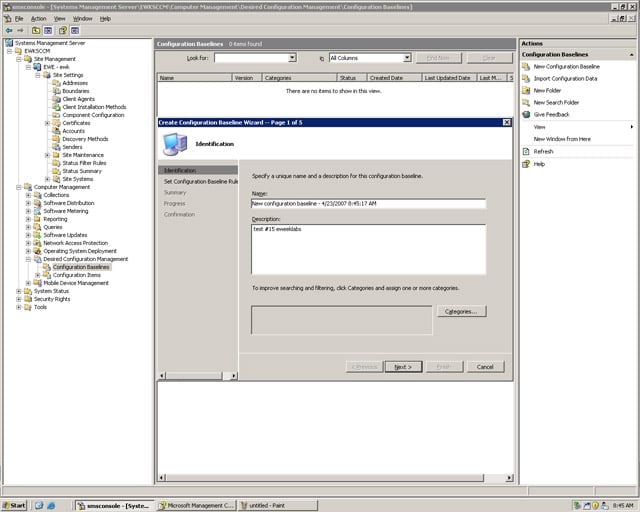
Task: Sort by the Version column header
Action: [247, 78]
